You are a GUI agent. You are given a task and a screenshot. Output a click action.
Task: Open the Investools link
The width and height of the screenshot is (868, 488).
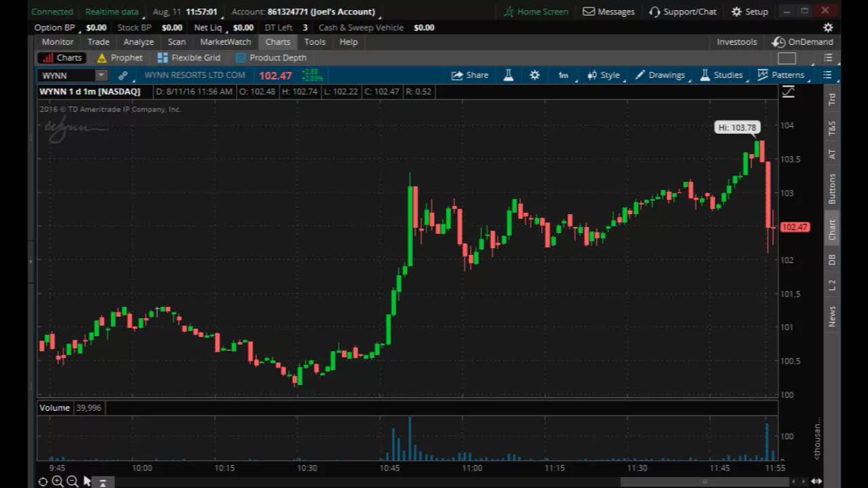(736, 42)
